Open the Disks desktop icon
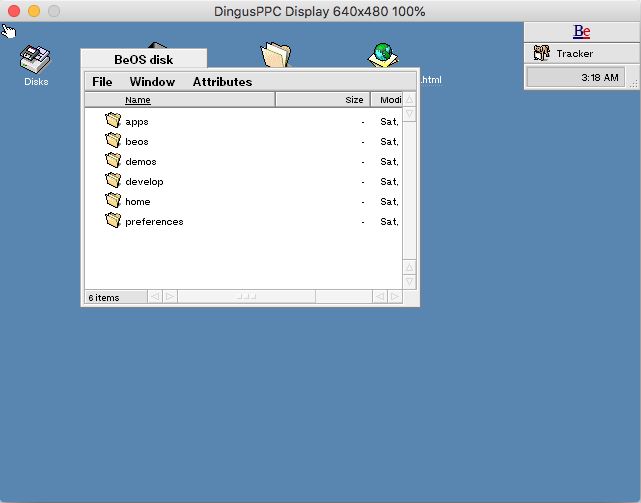The image size is (641, 503). [36, 59]
